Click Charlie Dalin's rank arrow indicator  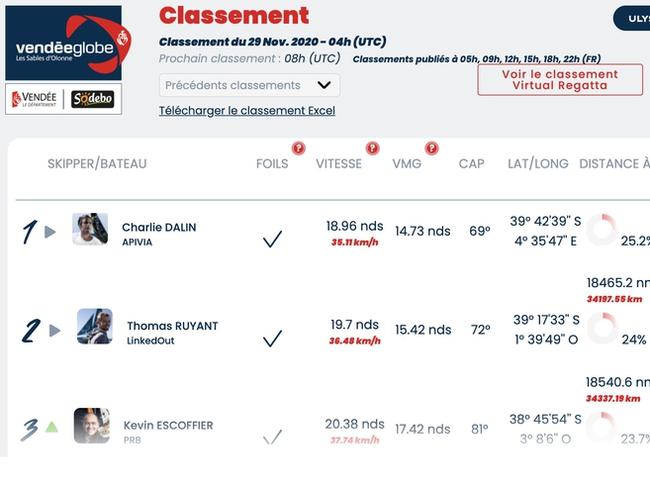pyautogui.click(x=50, y=232)
